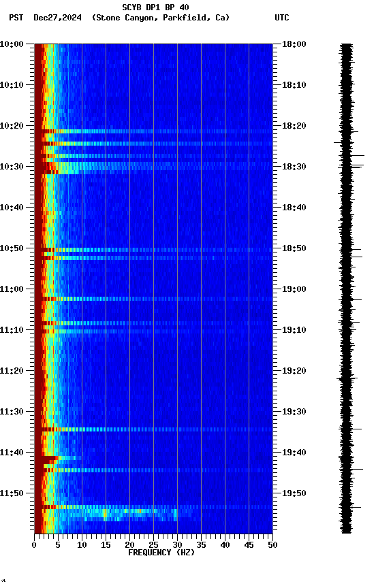Click the UTC time label '19:20'
Viewport: 376px width, 588px height.
click(x=294, y=371)
